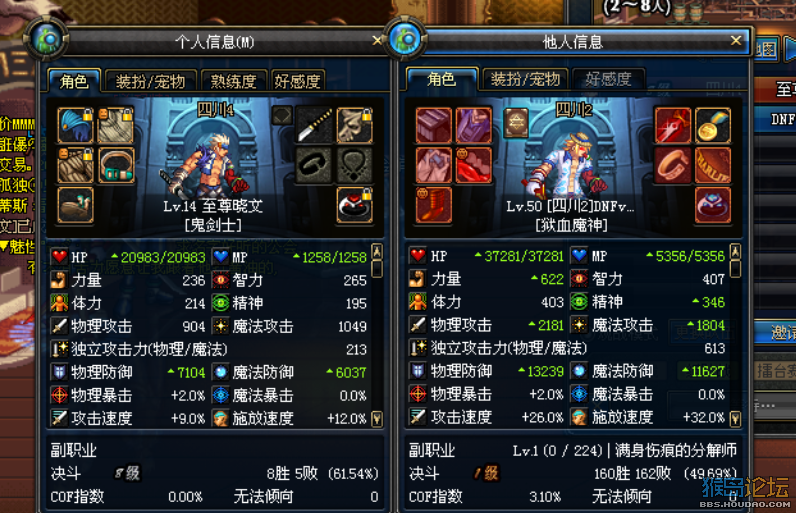Open the 熟练度 tab
796x513 pixels.
[234, 81]
